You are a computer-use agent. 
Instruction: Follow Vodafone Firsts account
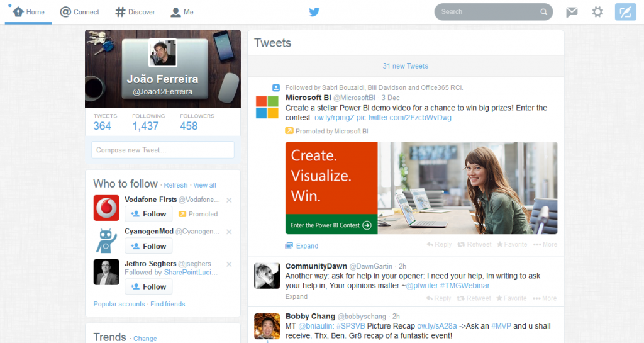click(148, 214)
